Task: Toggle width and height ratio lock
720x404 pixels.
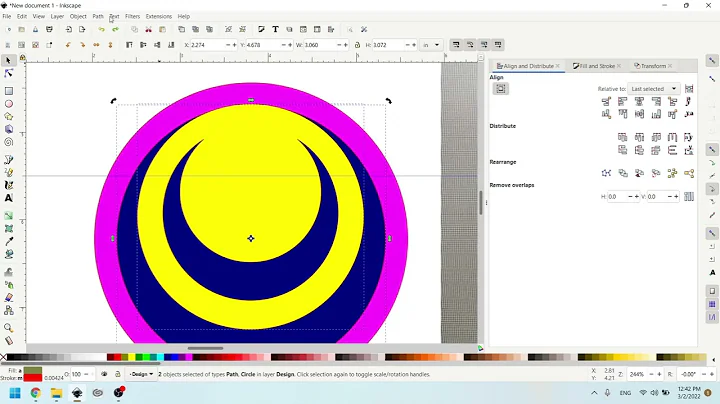Action: 357,45
